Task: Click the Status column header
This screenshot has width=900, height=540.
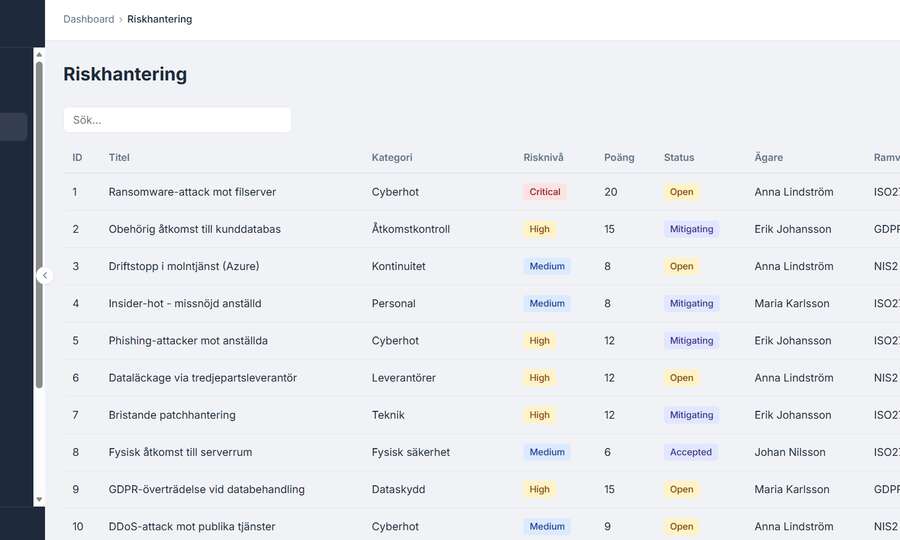Action: (678, 157)
